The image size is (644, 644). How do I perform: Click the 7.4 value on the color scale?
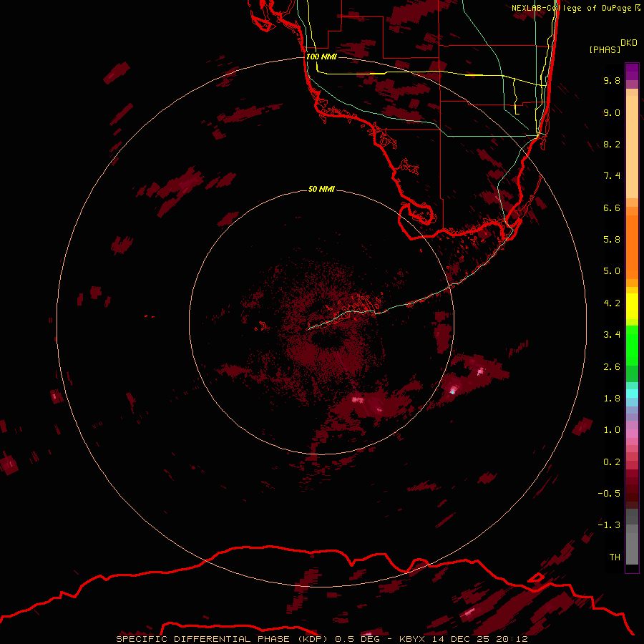tap(612, 176)
